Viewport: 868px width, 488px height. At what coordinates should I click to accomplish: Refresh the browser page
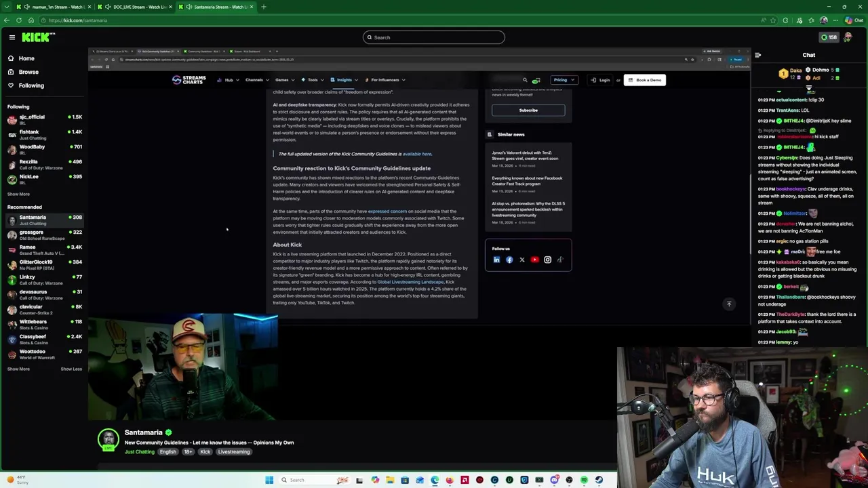coord(19,20)
